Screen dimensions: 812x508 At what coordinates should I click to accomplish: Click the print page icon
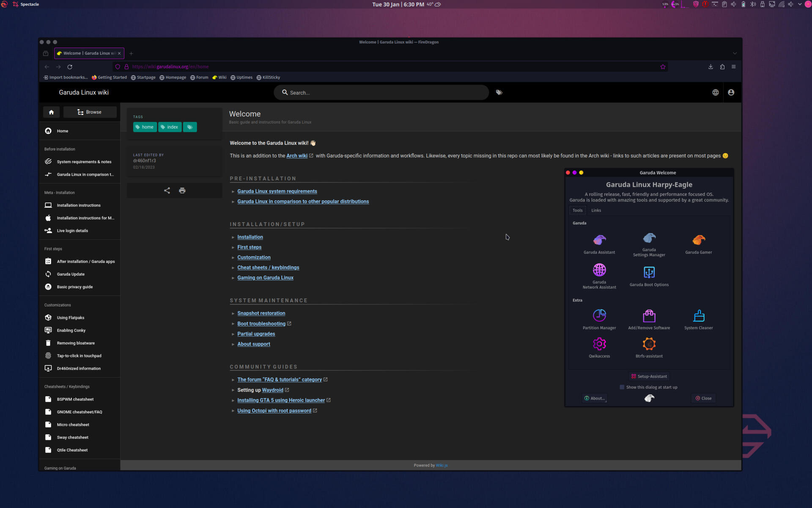182,190
